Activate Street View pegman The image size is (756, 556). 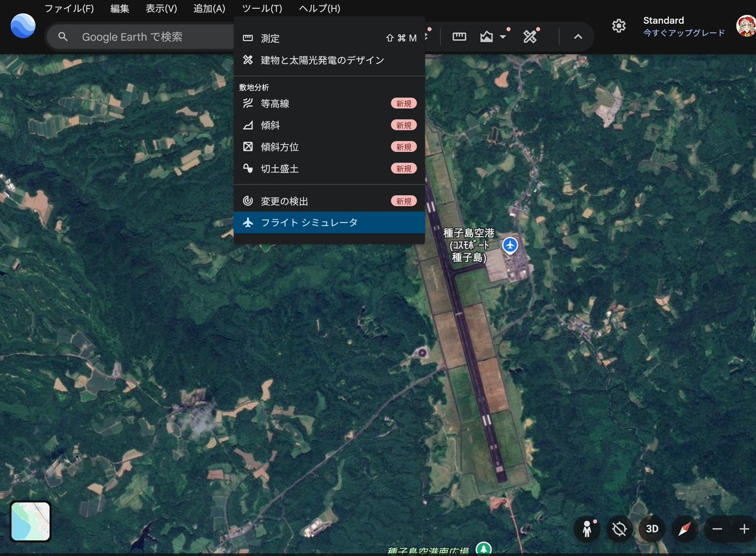click(587, 529)
